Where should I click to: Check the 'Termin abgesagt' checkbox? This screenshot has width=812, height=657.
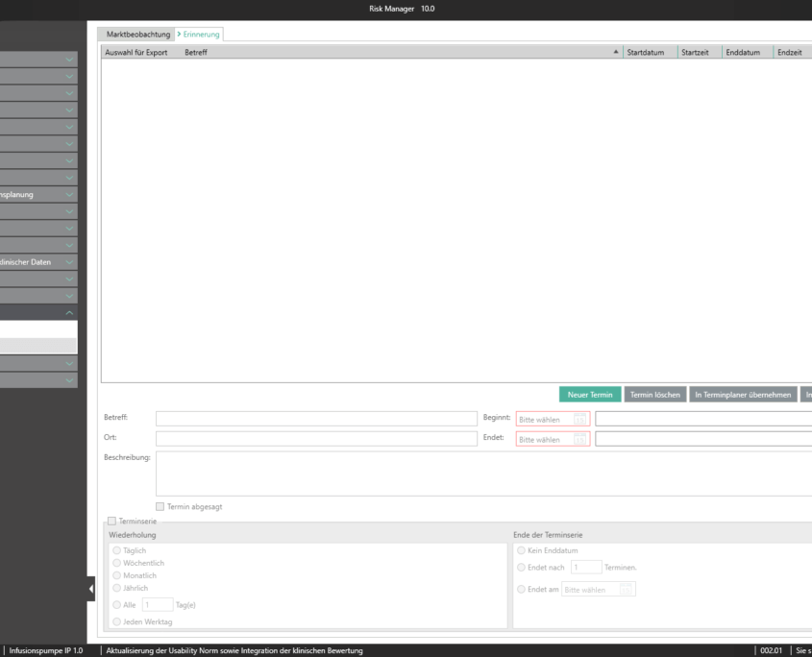pos(160,507)
